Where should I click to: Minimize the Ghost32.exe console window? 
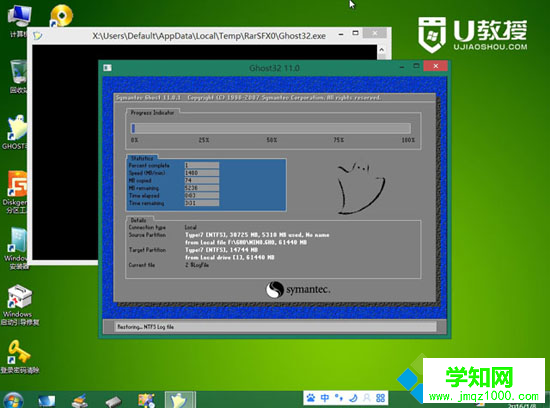pyautogui.click(x=341, y=34)
